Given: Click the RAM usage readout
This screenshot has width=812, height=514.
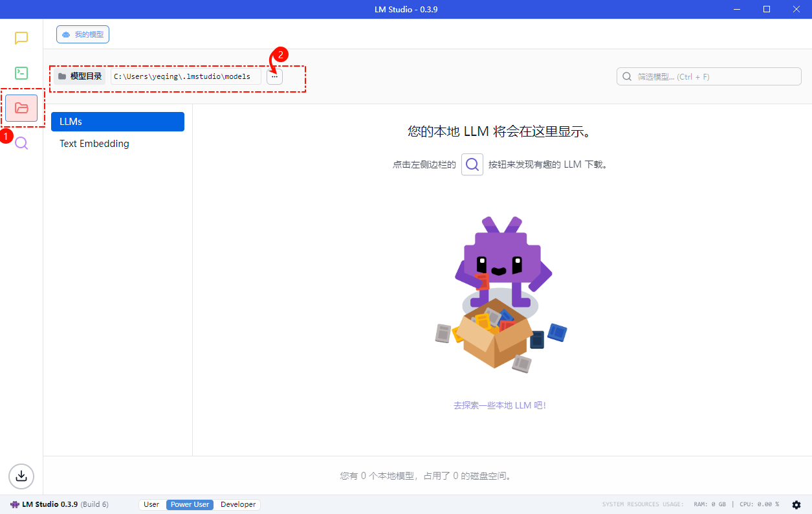Looking at the screenshot, I should pos(710,504).
